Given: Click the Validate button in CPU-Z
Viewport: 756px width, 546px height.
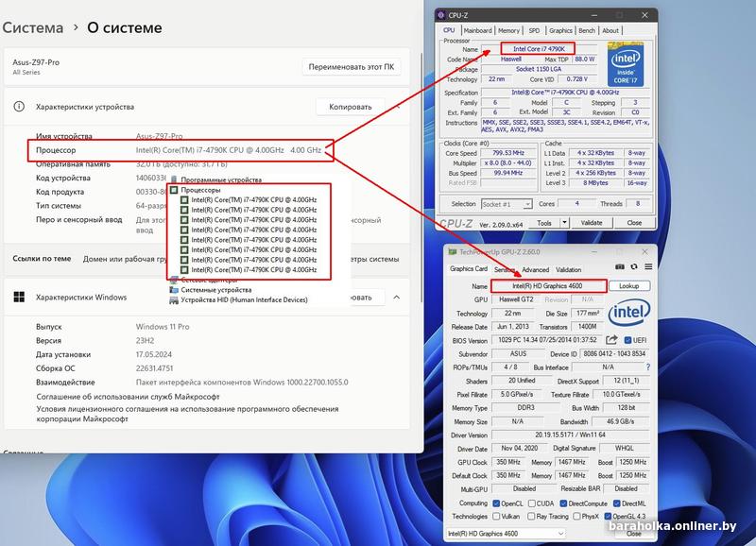Looking at the screenshot, I should [x=591, y=223].
